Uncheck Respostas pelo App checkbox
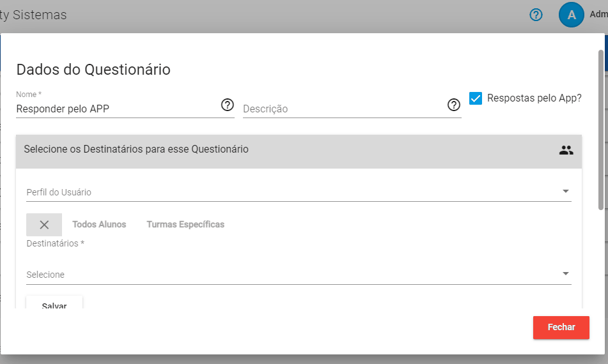 (476, 98)
